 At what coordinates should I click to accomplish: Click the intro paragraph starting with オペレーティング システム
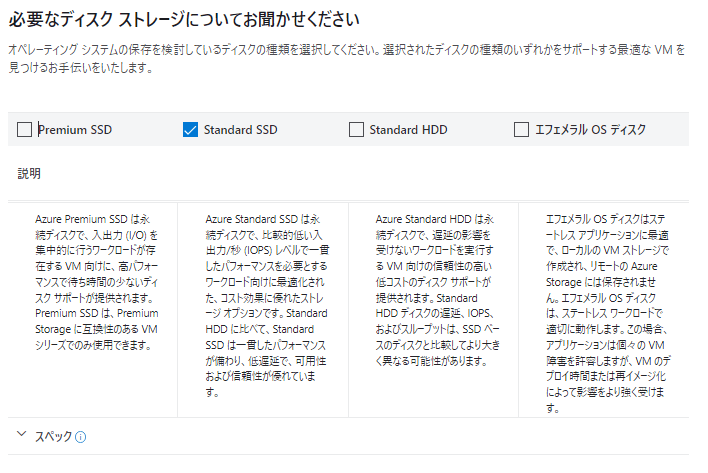pos(346,59)
